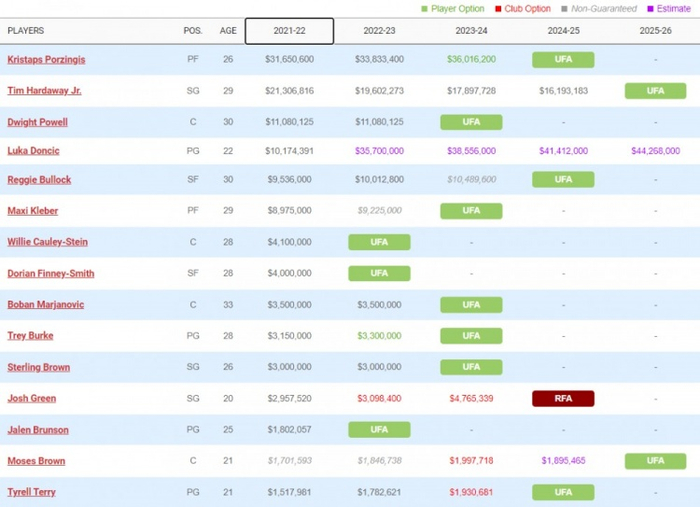Click red Club Option legend square

click(x=498, y=9)
